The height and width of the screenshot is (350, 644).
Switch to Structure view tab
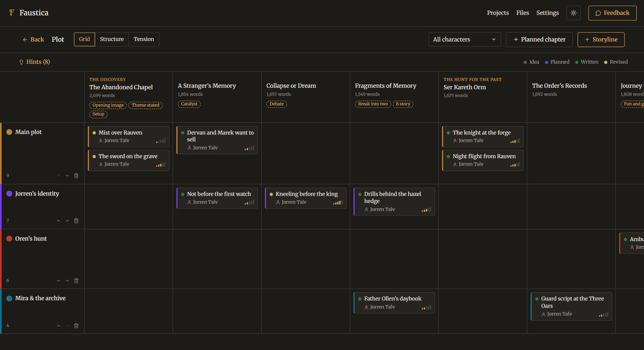(x=112, y=39)
